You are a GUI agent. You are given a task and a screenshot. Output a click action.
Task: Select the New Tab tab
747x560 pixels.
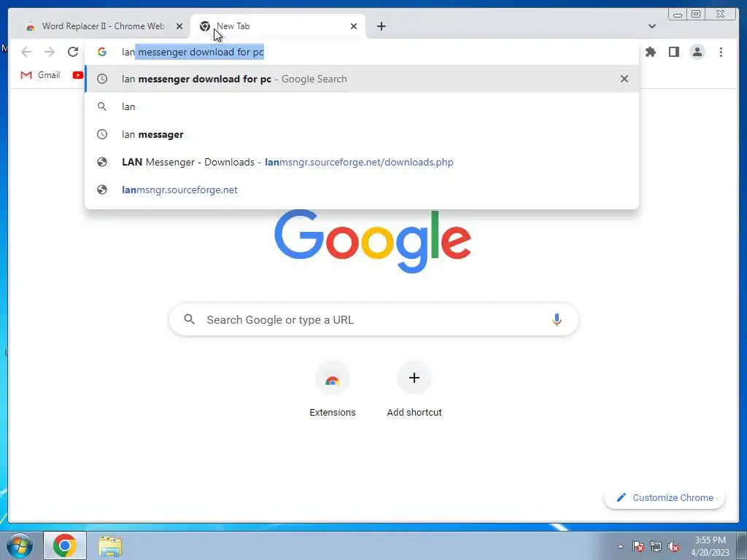click(278, 26)
